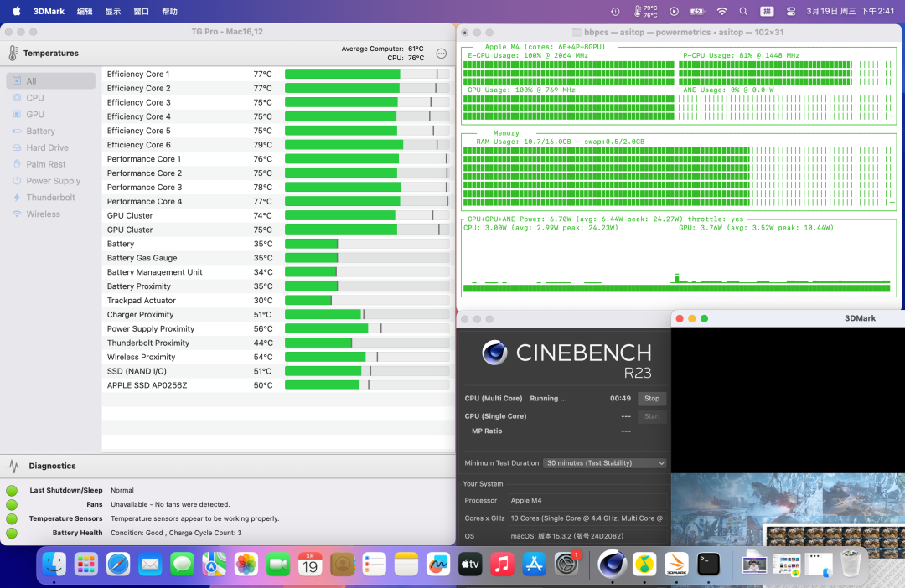Open System Settings from the Dock
Viewport: 905px width, 588px height.
(x=566, y=565)
